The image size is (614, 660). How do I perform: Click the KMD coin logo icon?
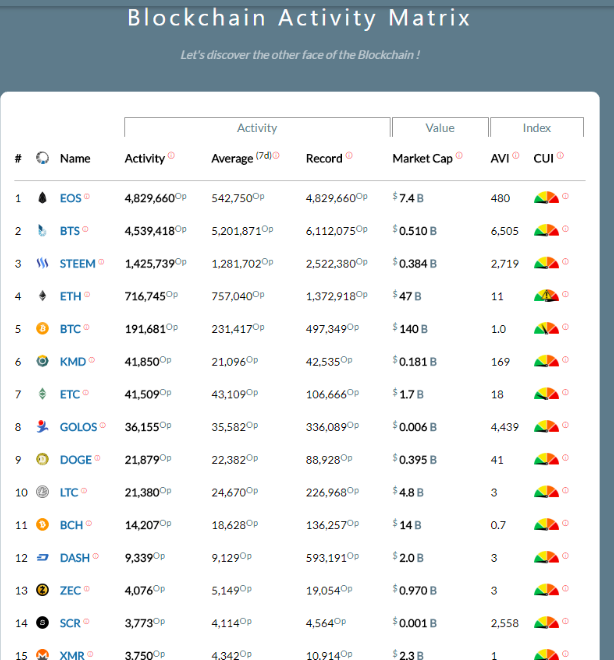42,361
